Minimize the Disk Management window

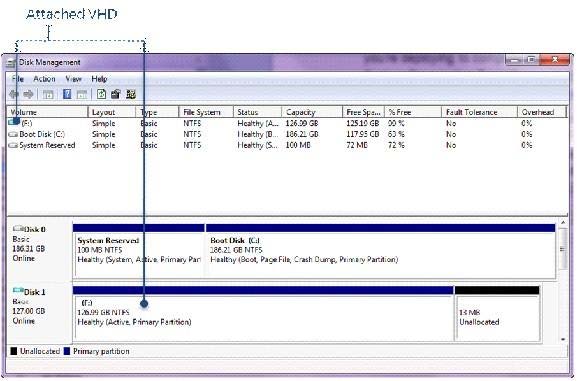514,60
